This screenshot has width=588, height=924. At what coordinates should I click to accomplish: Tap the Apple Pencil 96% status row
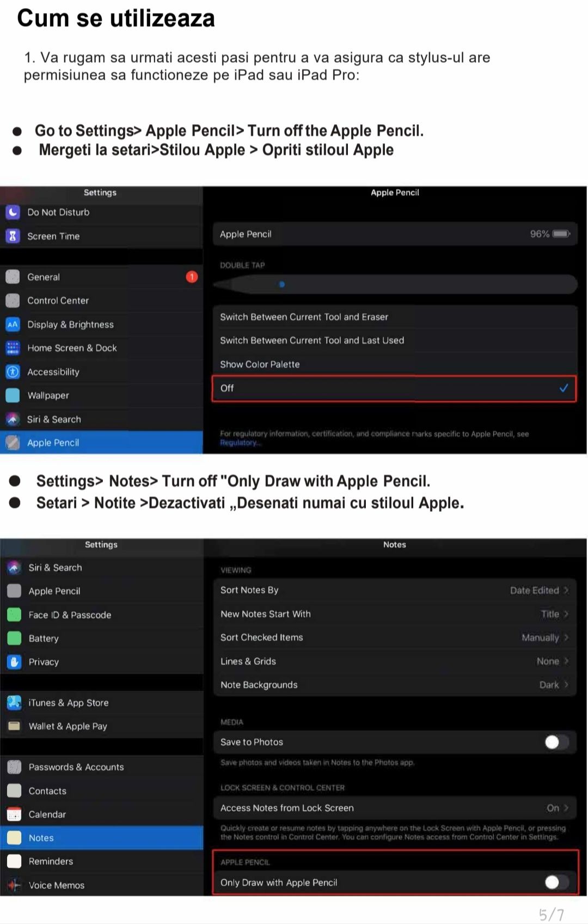coord(394,234)
